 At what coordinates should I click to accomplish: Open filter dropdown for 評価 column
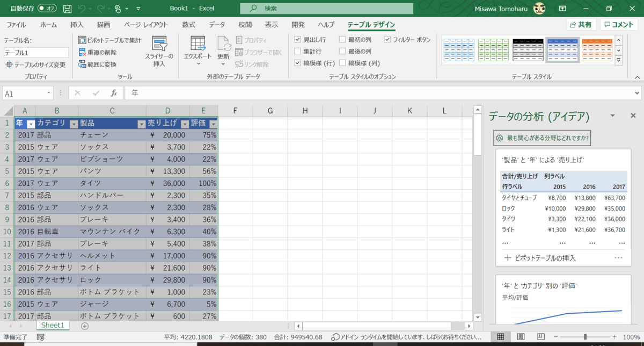pos(213,124)
